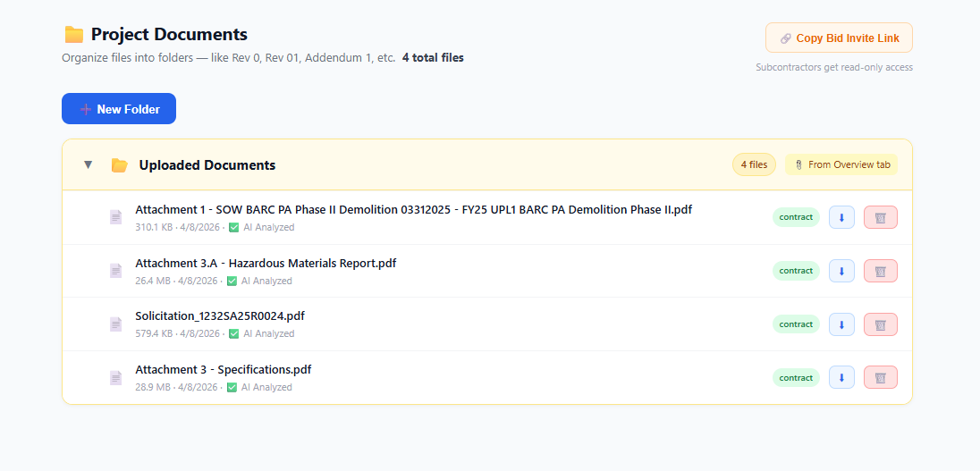Screen dimensions: 980x471
Task: Click AI Analyzed checkmark on Attachment 1
Action: click(233, 227)
